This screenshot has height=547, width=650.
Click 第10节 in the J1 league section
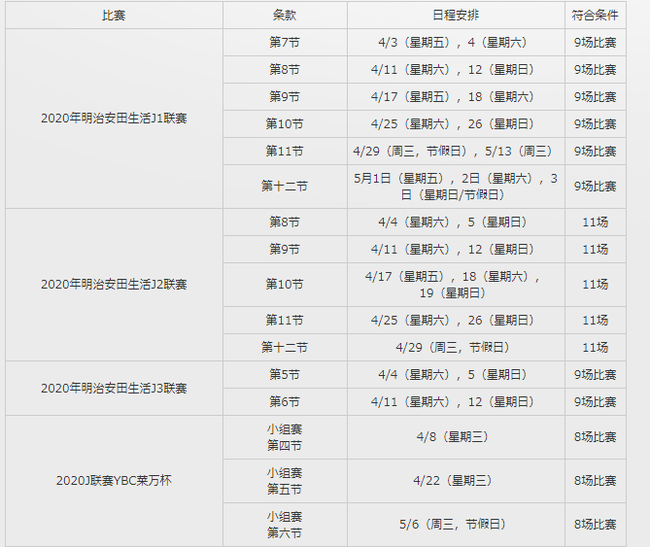[x=285, y=124]
